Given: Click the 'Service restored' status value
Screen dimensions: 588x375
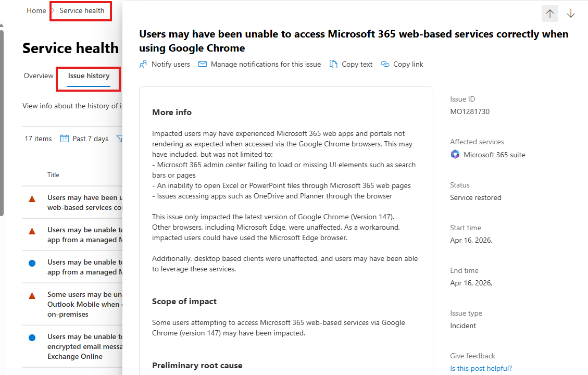Looking at the screenshot, I should click(476, 197).
